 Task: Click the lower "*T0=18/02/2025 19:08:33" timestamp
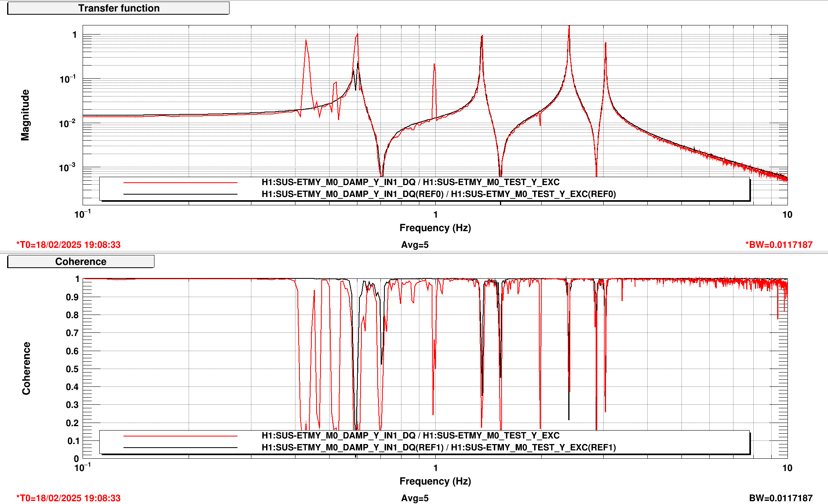pyautogui.click(x=68, y=498)
